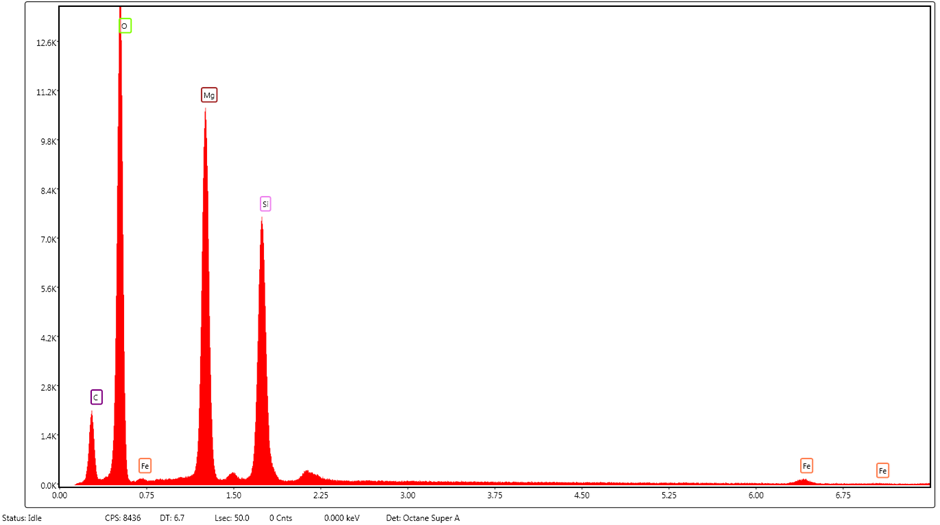Click the small iron peak near 6.4 keV
The image size is (940, 525).
pyautogui.click(x=803, y=482)
